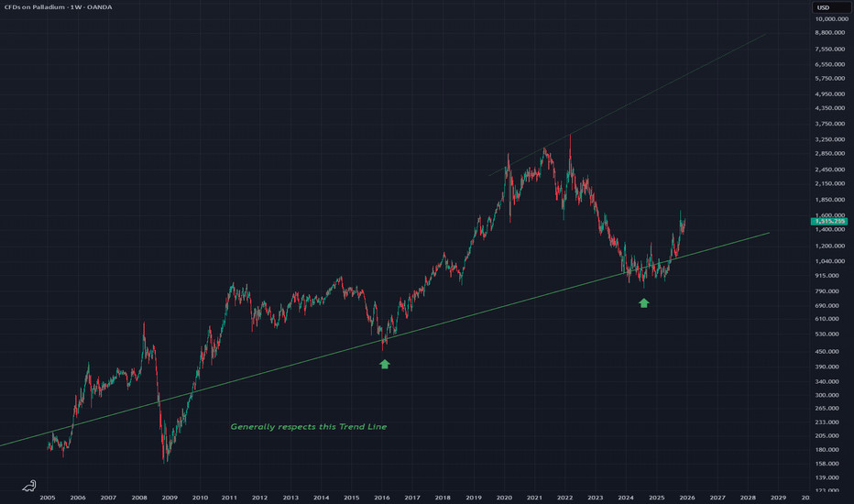Click the 2029 label on time axis
Screen dimensions: 854x504
coord(778,497)
